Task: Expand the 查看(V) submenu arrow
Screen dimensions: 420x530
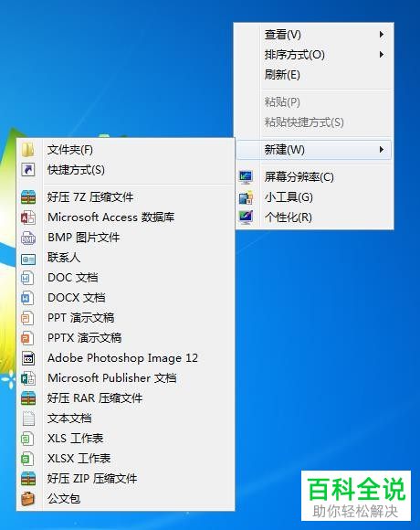Action: coord(381,34)
